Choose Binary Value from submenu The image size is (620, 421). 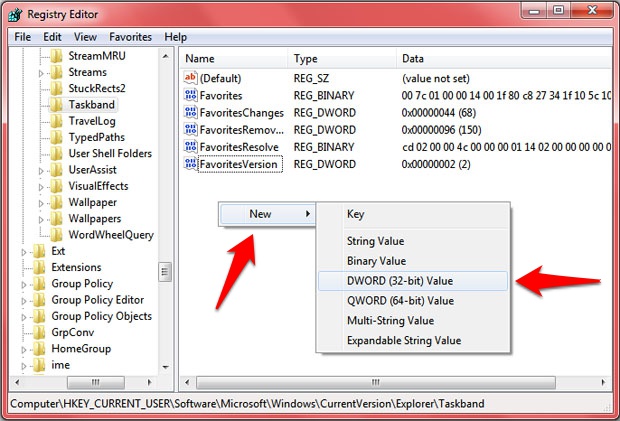click(x=413, y=261)
